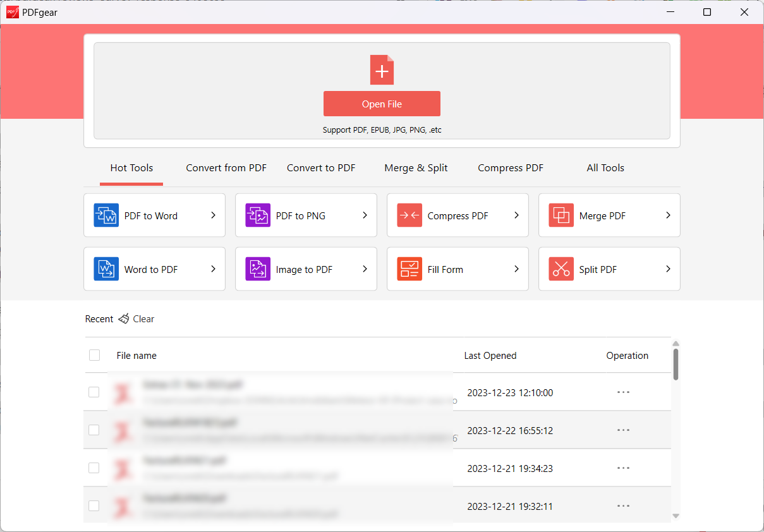
Task: Open the PDF to PNG converter icon
Action: pyautogui.click(x=258, y=215)
